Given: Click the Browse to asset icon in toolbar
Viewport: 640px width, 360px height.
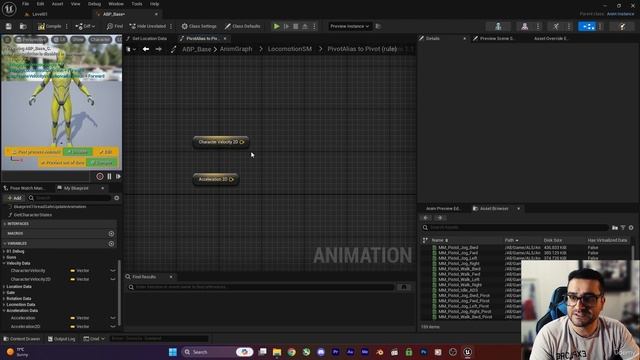Looking at the screenshot, I should (23, 26).
